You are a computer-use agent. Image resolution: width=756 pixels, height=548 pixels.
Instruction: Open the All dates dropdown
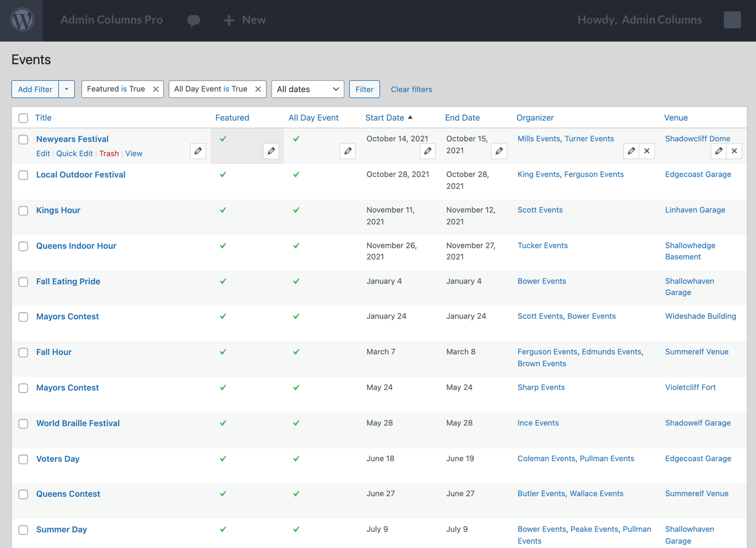point(308,89)
